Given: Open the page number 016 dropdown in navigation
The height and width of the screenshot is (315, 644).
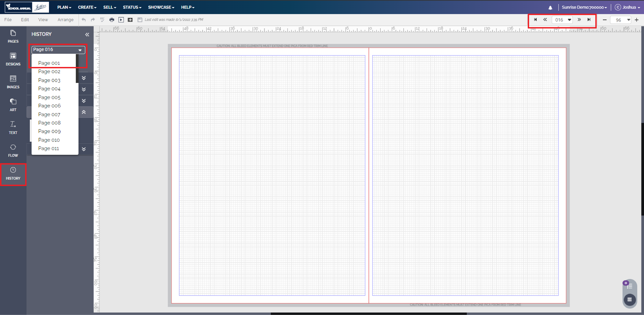Looking at the screenshot, I should (x=569, y=20).
